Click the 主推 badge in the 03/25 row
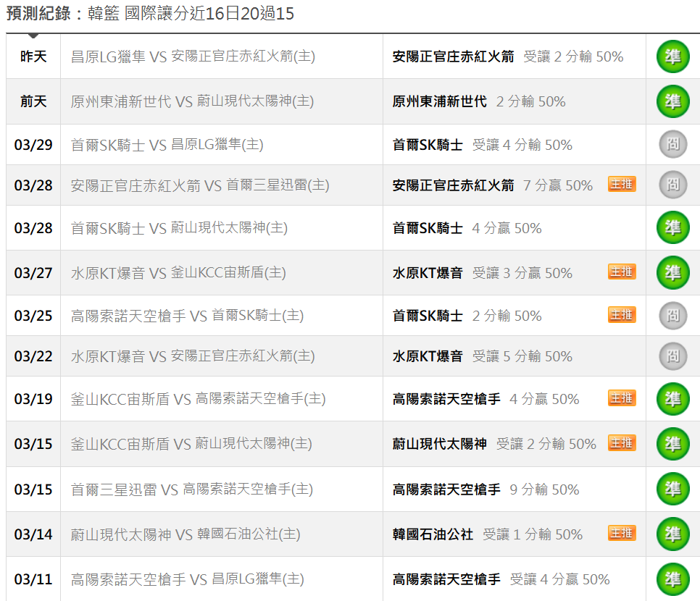Screen dimensions: 700x601 (622, 315)
